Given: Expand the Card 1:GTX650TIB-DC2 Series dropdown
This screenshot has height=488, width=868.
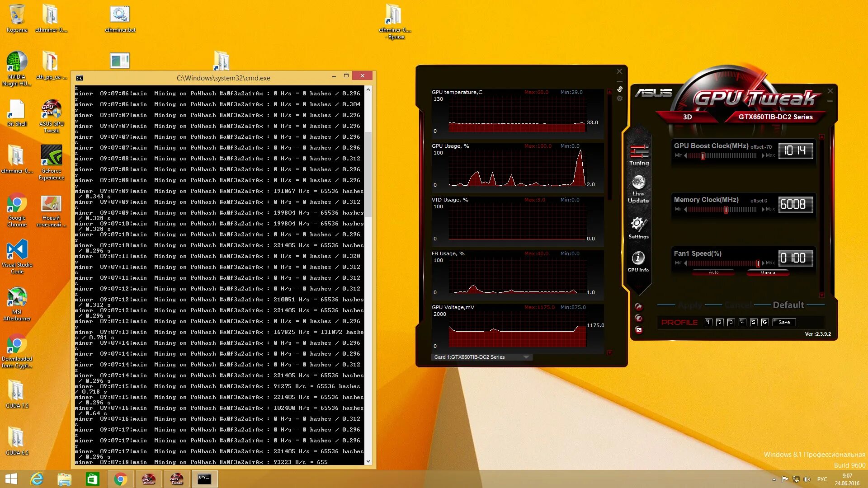Looking at the screenshot, I should [x=526, y=357].
